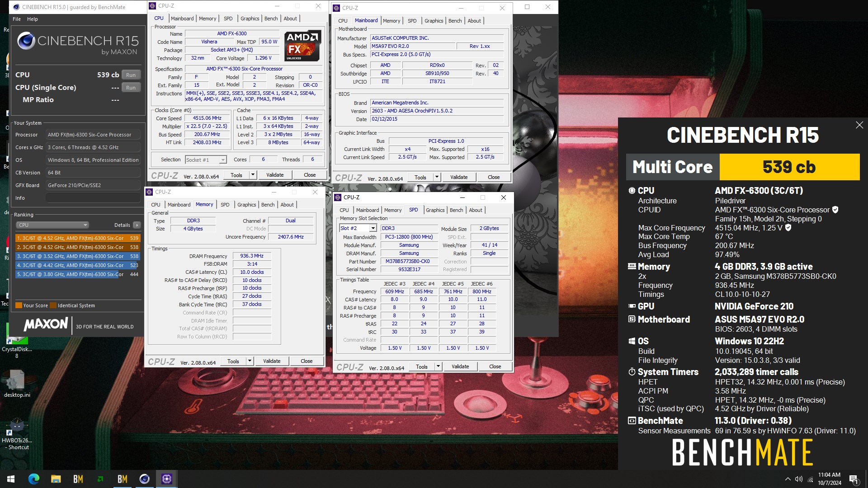Click Tools button in Memory window
Screen dimensions: 868x488
pos(233,361)
